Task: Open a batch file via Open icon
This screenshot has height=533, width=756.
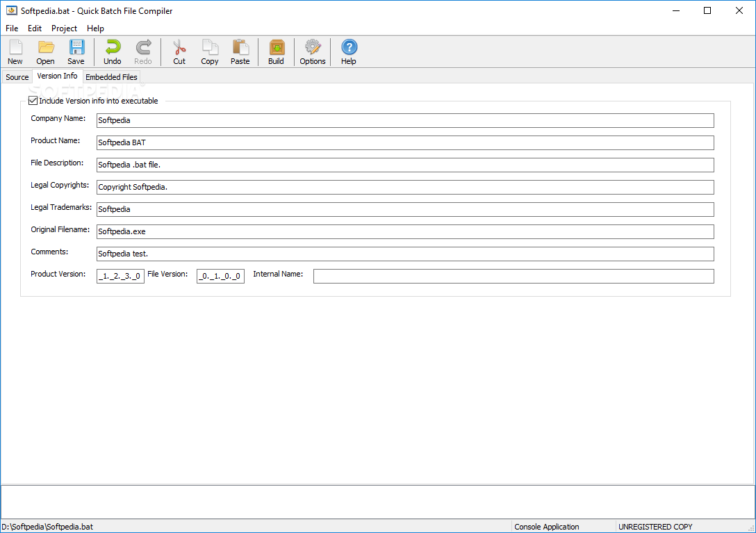Action: pyautogui.click(x=45, y=51)
